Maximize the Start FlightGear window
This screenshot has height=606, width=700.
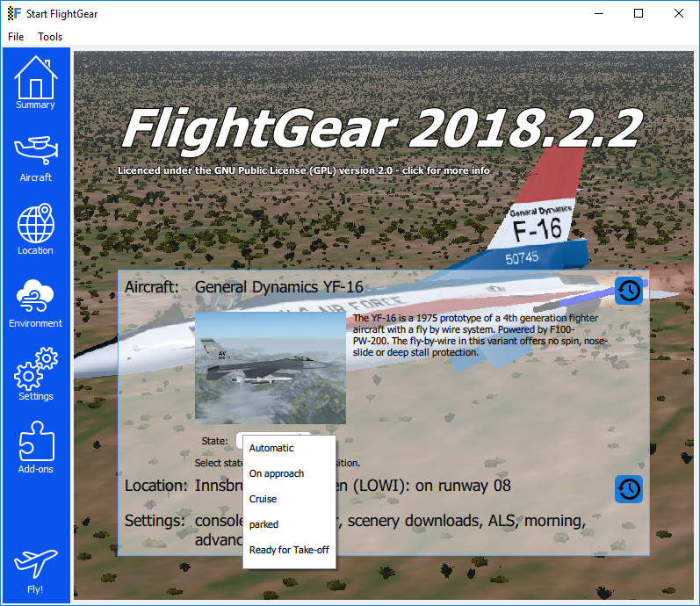coord(639,13)
